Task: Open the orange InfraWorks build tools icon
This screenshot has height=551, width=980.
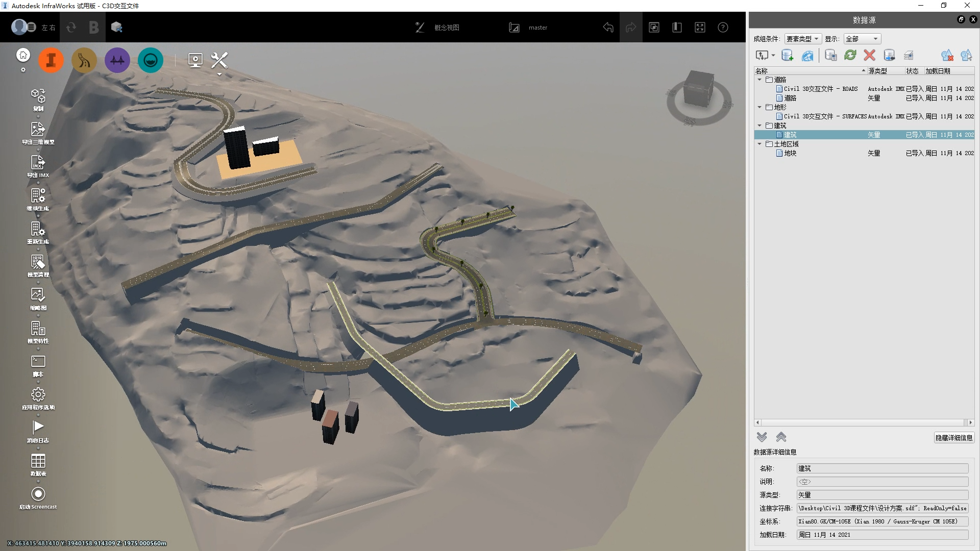Action: (51, 60)
